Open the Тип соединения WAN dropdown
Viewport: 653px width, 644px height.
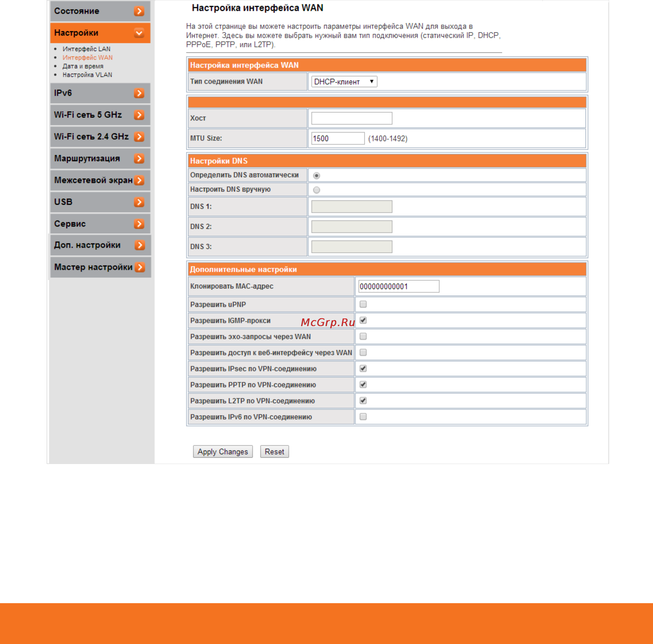coord(344,82)
